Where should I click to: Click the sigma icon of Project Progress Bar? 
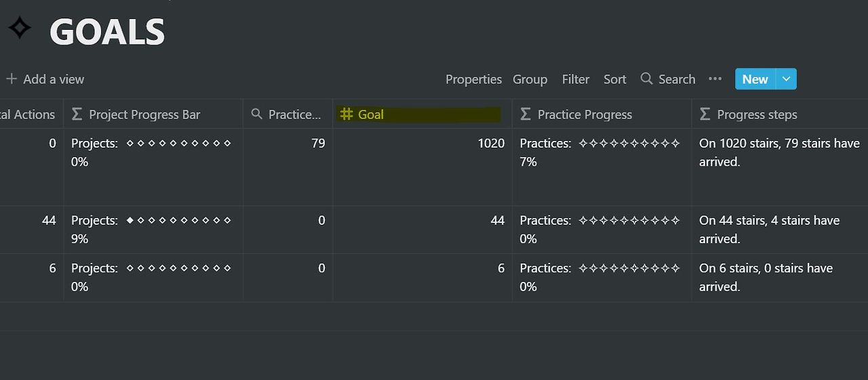click(77, 114)
